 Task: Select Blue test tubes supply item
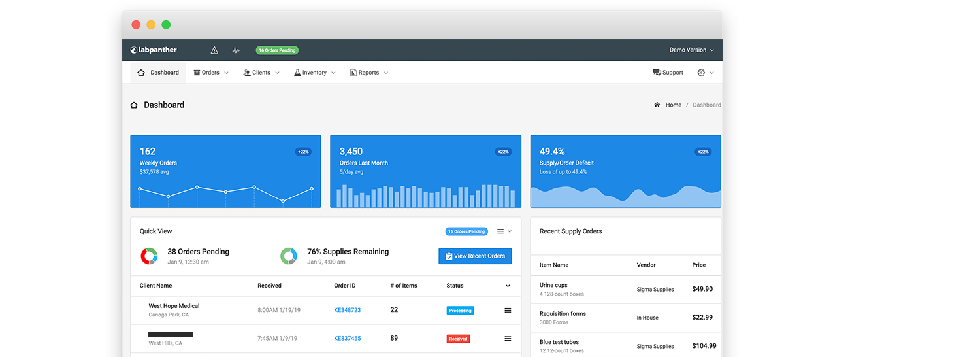click(x=559, y=342)
